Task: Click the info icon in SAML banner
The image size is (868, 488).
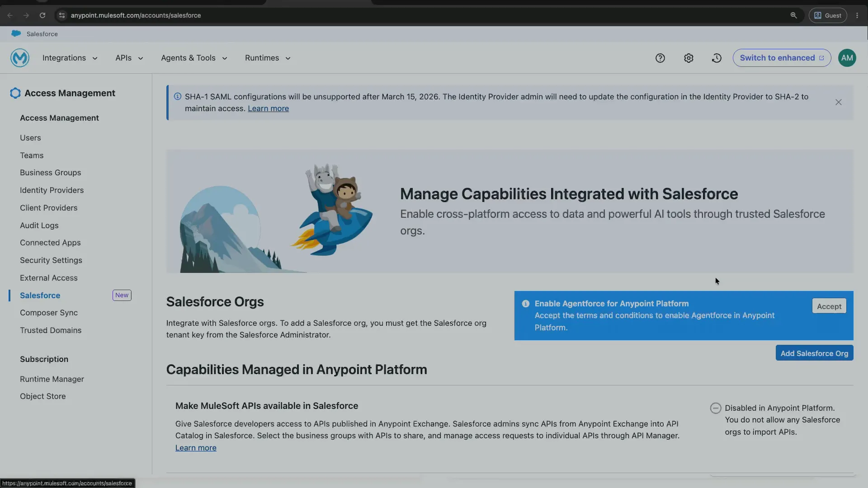Action: 178,96
